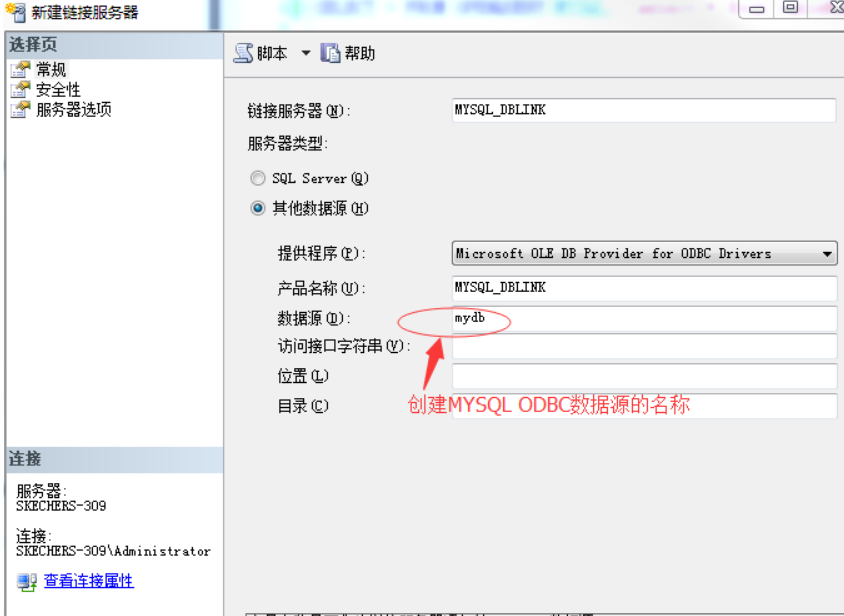This screenshot has height=616, width=844.
Task: Click the 链接服务器 name field
Action: (644, 110)
